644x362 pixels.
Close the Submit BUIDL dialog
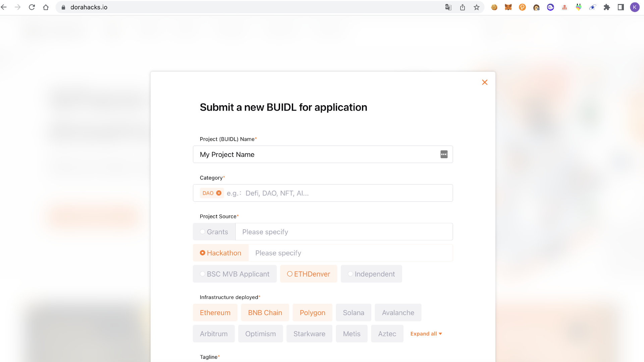coord(484,82)
